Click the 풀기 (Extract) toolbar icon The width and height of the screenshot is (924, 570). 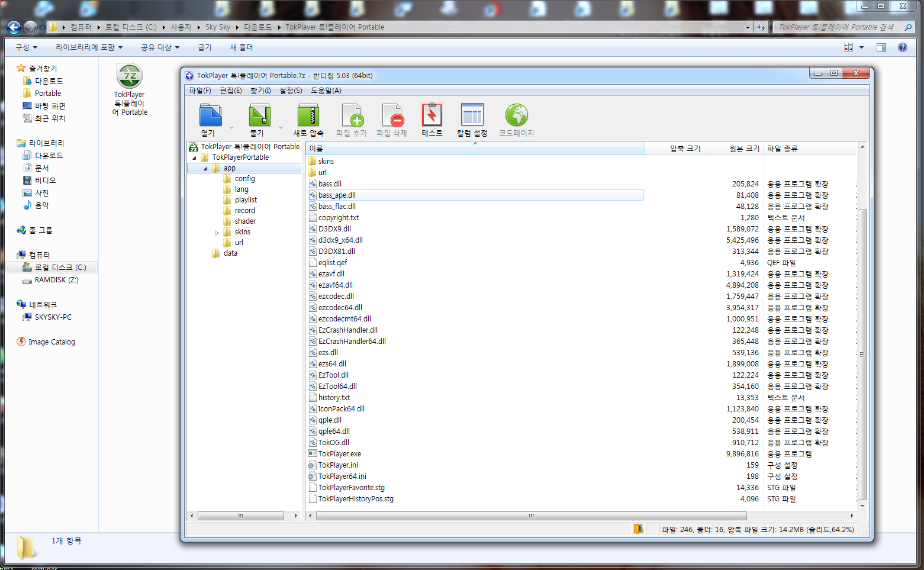point(259,115)
